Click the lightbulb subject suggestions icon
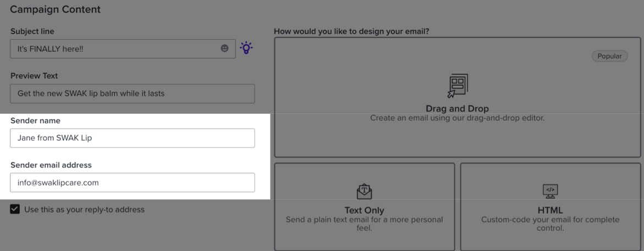 246,48
